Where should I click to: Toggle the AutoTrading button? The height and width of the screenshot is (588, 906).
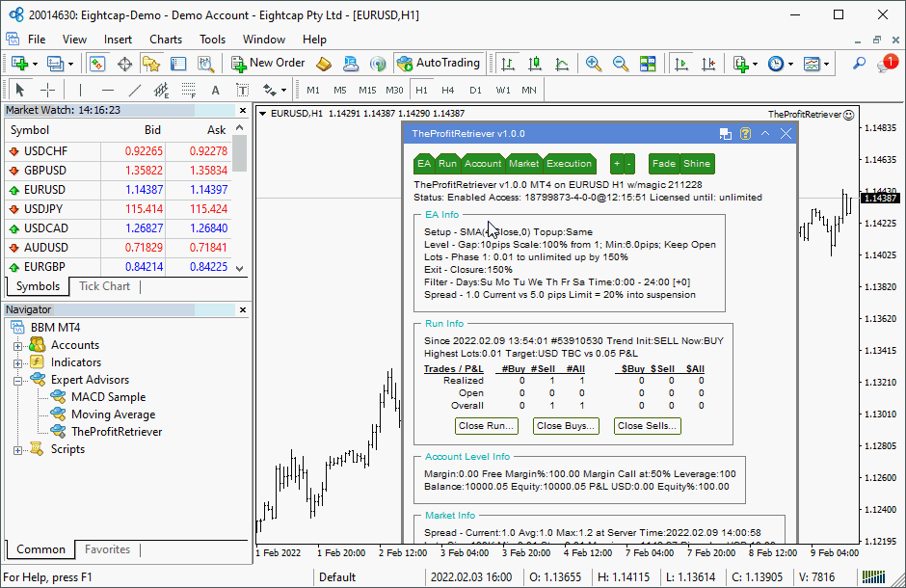click(x=438, y=64)
